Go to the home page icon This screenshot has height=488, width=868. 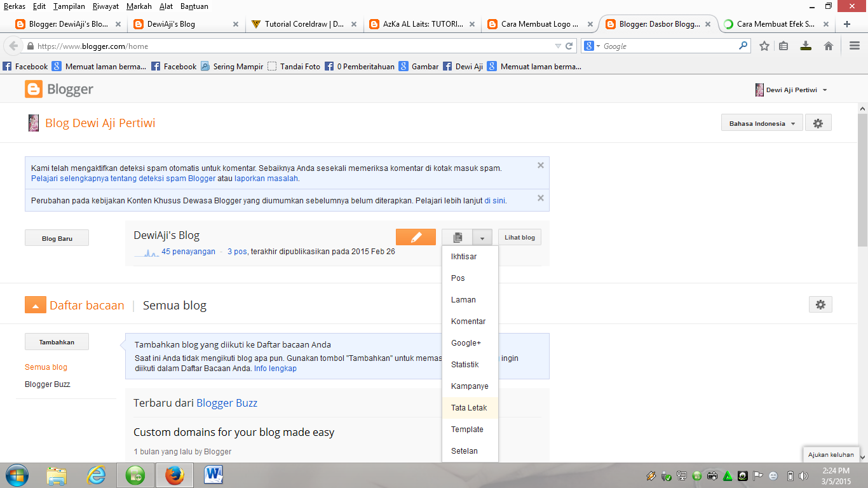[829, 46]
